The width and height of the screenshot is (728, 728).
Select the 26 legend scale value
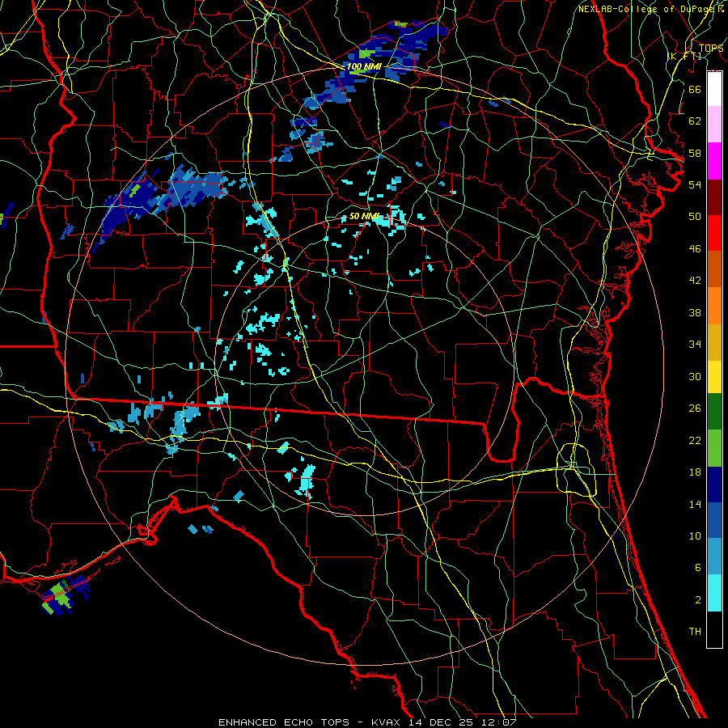[695, 408]
